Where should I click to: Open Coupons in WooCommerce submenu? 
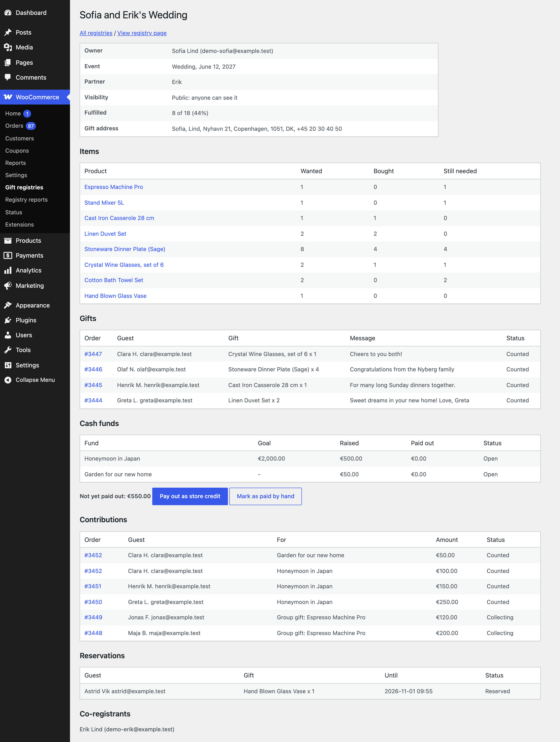coord(17,151)
